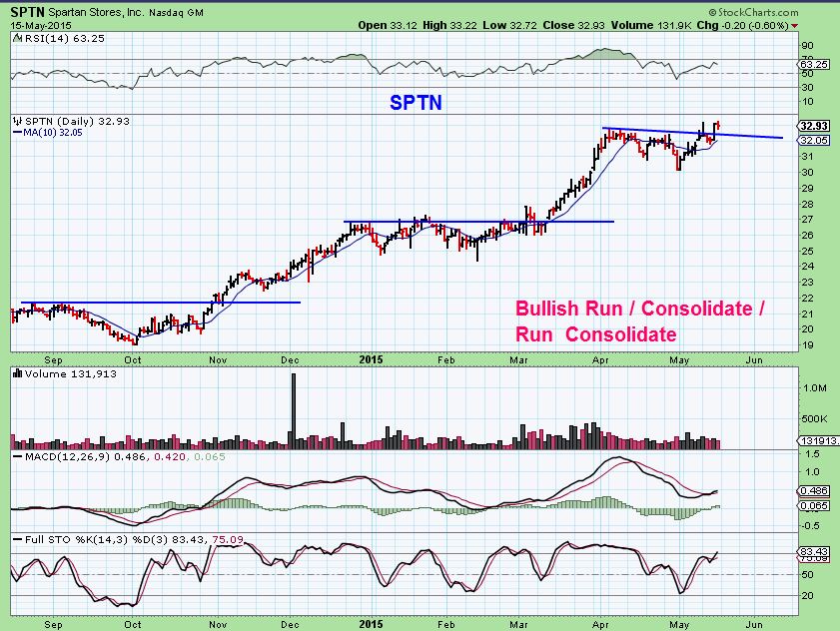Click the red down arrow beside Chg

pos(794,26)
